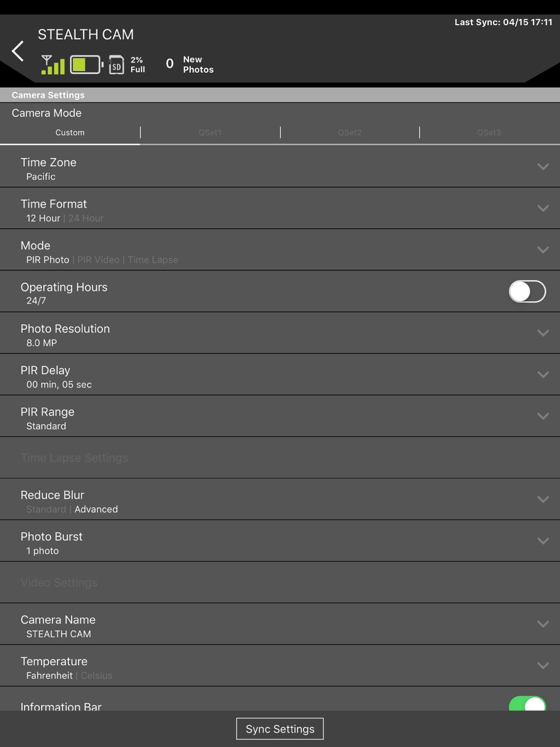
Task: Select the QSet1 tab
Action: [210, 133]
